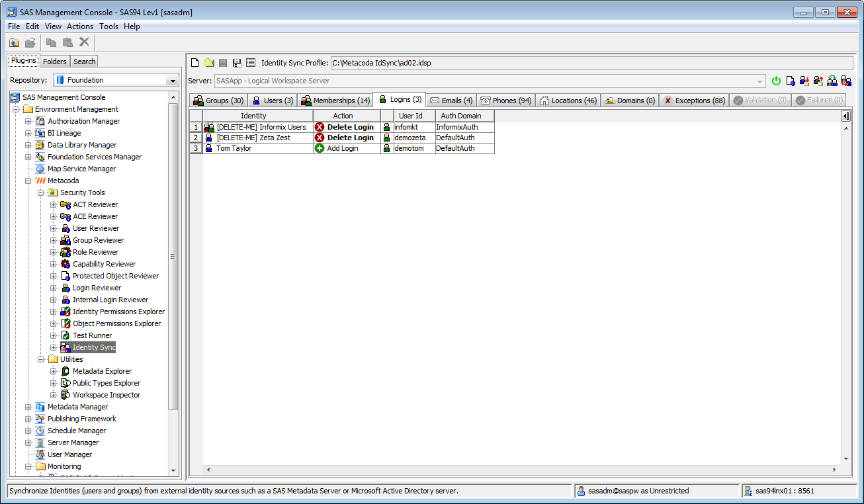Click the Tom Taylor identity cell

click(x=258, y=148)
